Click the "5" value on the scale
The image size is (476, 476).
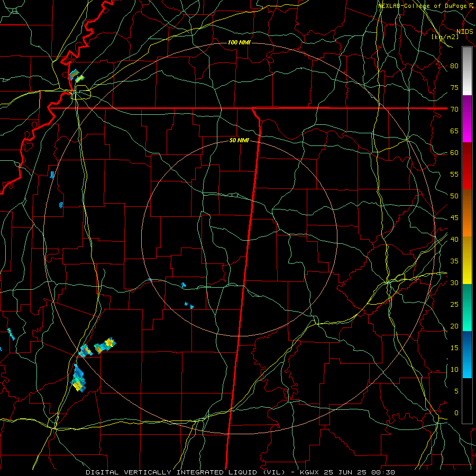[456, 391]
